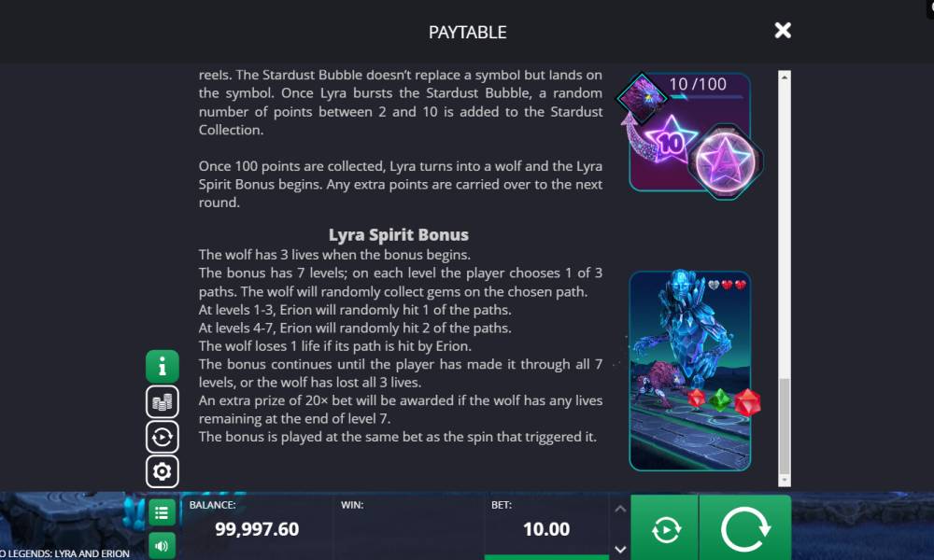Open the gear settings icon
The width and height of the screenshot is (934, 560).
click(x=162, y=471)
